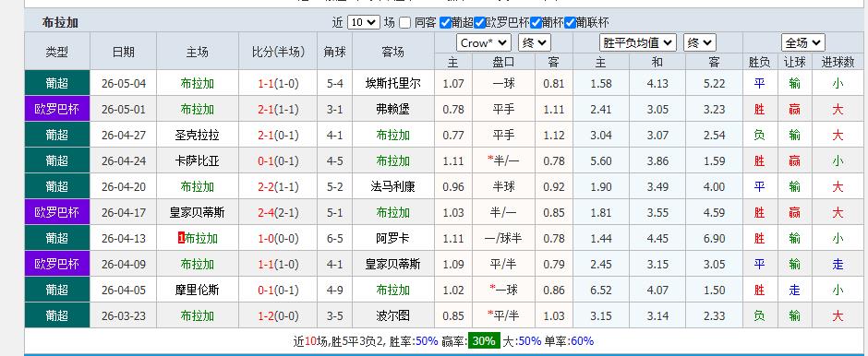Viewport: 868px width, 356px height.
Task: Open the 埃斯托里尔 team link
Action: (x=393, y=84)
